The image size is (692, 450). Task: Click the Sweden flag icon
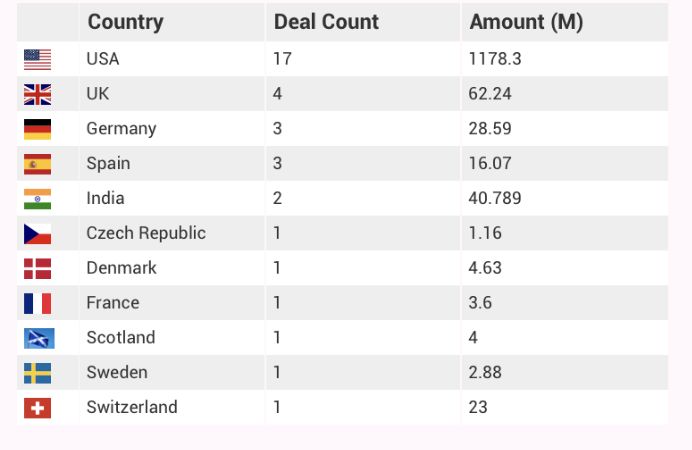pyautogui.click(x=37, y=373)
